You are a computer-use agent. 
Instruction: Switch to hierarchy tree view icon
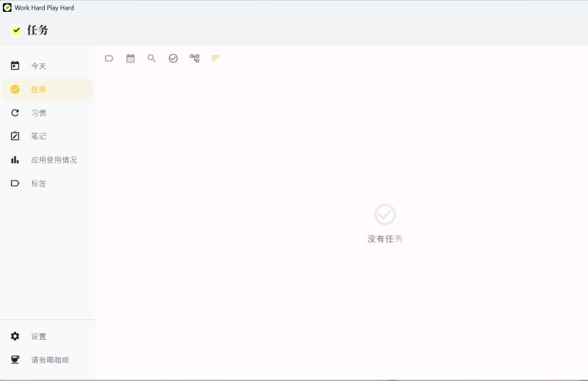pyautogui.click(x=194, y=58)
